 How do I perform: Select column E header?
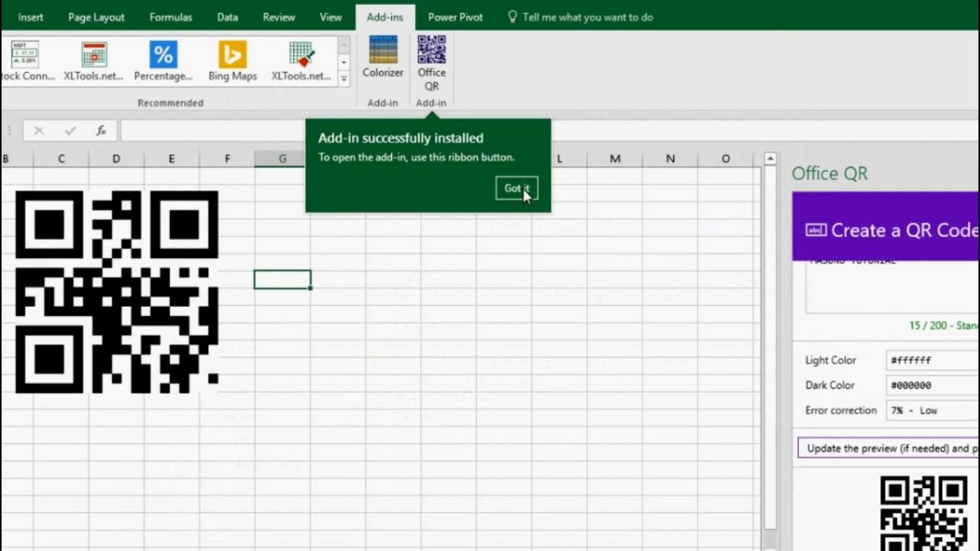click(171, 158)
